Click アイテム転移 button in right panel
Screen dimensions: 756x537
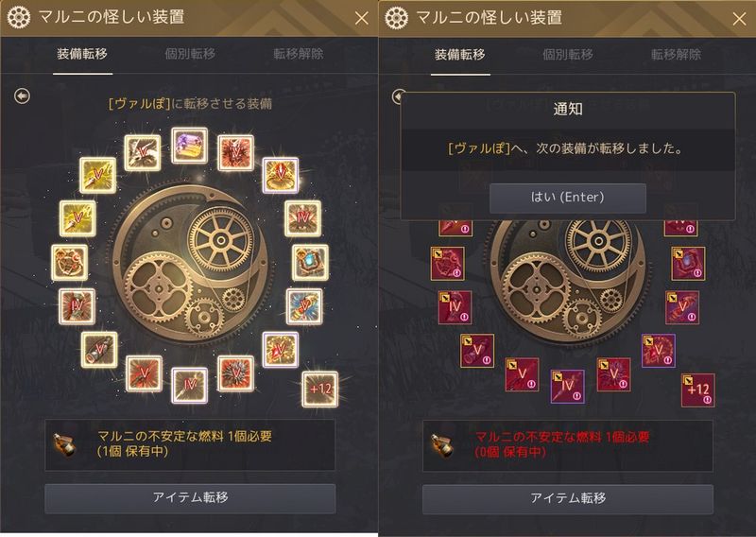[568, 498]
